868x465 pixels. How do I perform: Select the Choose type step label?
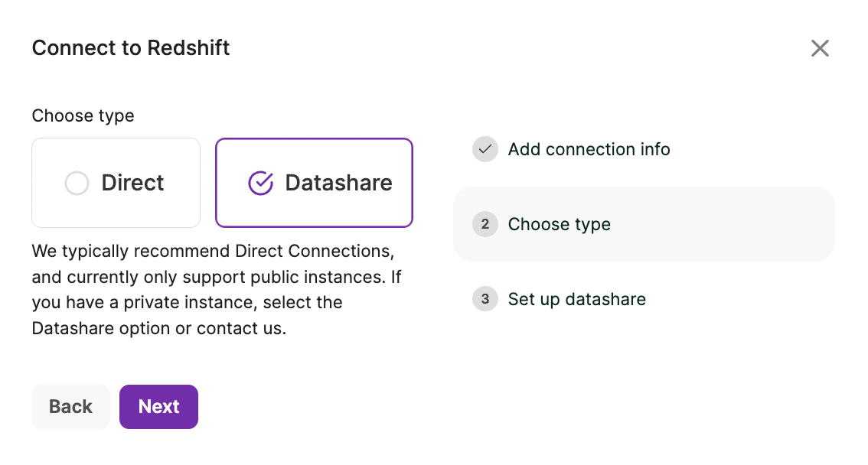click(559, 225)
